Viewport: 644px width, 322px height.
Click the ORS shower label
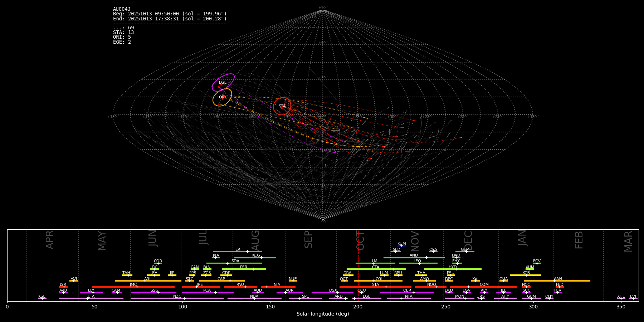click(x=433, y=250)
